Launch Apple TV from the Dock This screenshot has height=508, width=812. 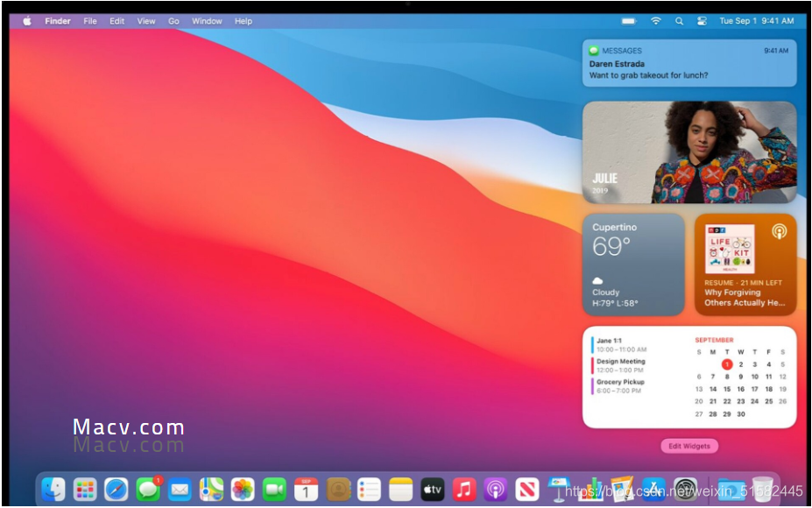[x=433, y=489]
